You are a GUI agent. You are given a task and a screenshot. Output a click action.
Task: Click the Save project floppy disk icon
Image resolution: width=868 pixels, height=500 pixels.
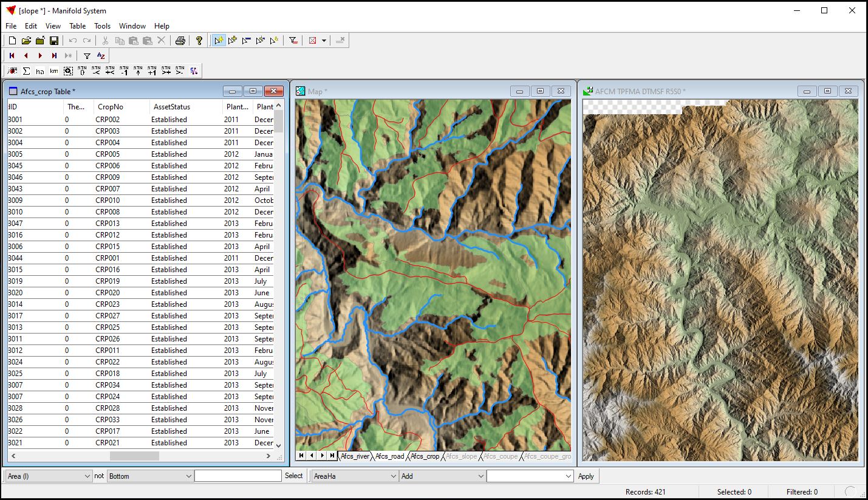point(54,41)
